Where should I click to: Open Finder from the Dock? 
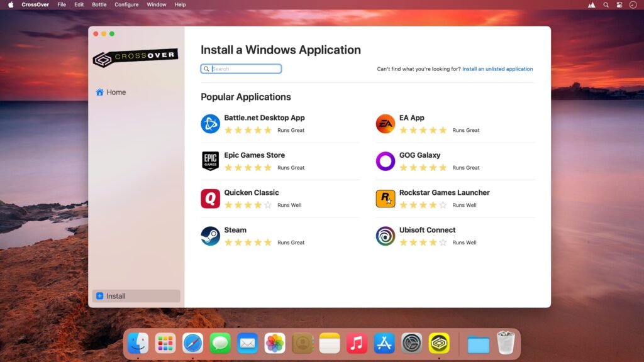click(138, 343)
